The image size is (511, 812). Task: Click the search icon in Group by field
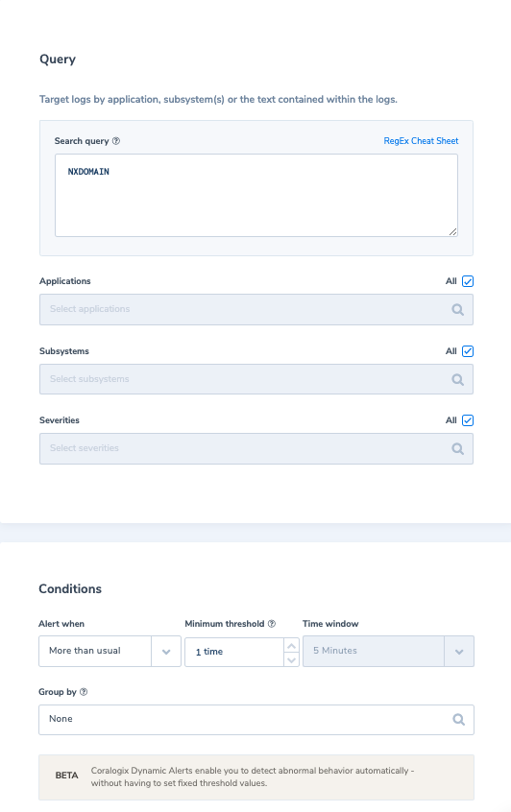(459, 719)
